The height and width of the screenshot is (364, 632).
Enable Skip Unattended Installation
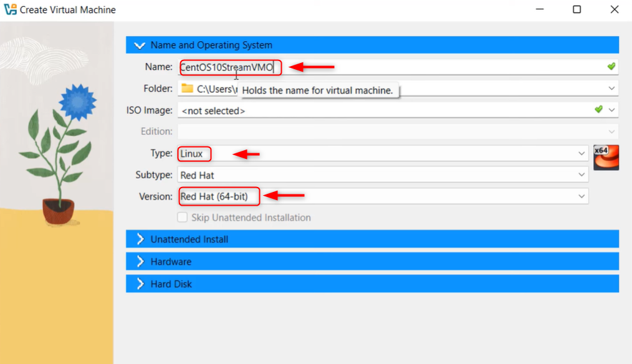[x=182, y=217]
